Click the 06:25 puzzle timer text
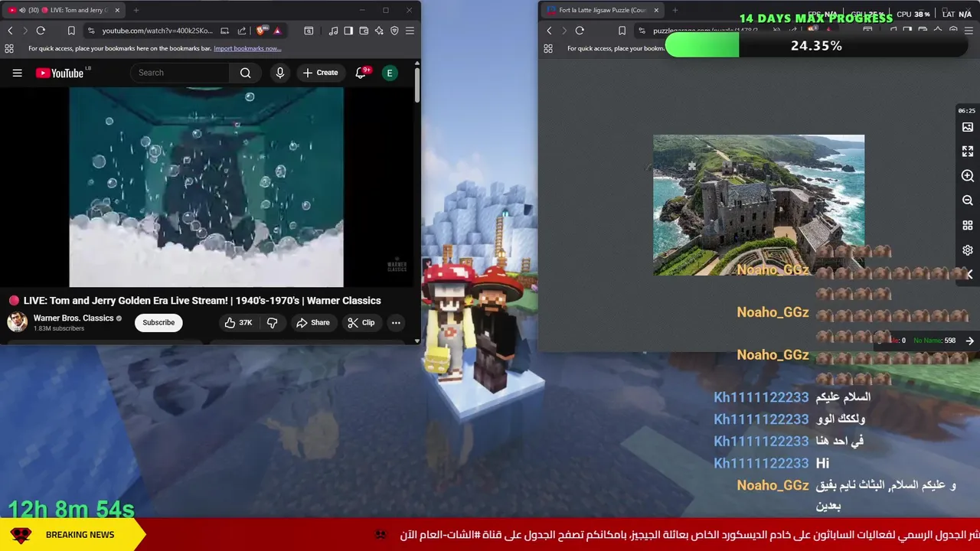This screenshot has height=551, width=980. 967,111
